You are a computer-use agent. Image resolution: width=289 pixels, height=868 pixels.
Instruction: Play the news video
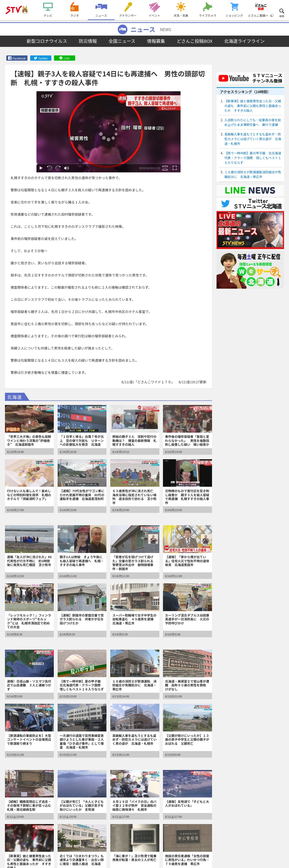click(41, 168)
